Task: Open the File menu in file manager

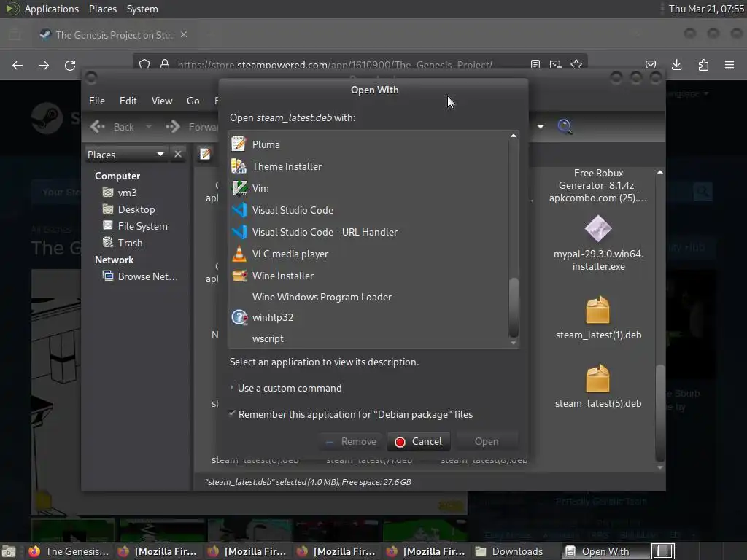Action: click(97, 101)
